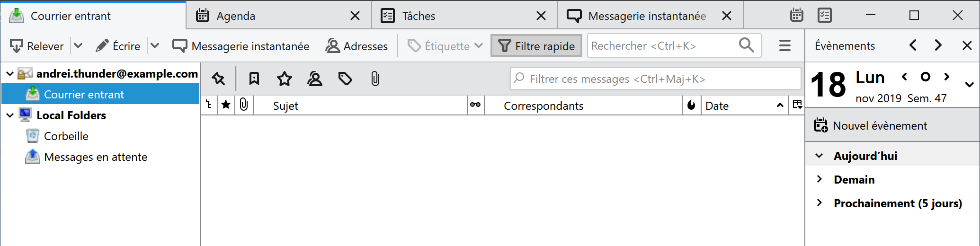Toggle the starred messages filter

[x=285, y=79]
